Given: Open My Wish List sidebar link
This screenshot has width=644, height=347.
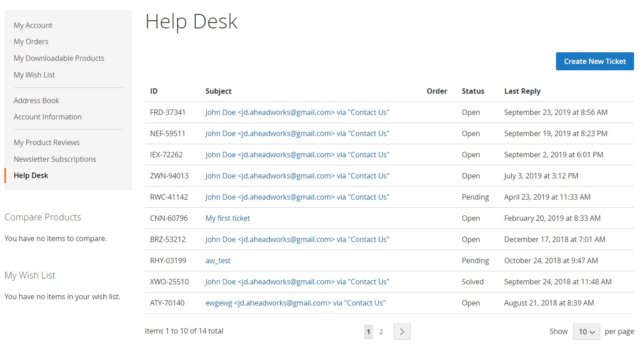Looking at the screenshot, I should (x=34, y=75).
